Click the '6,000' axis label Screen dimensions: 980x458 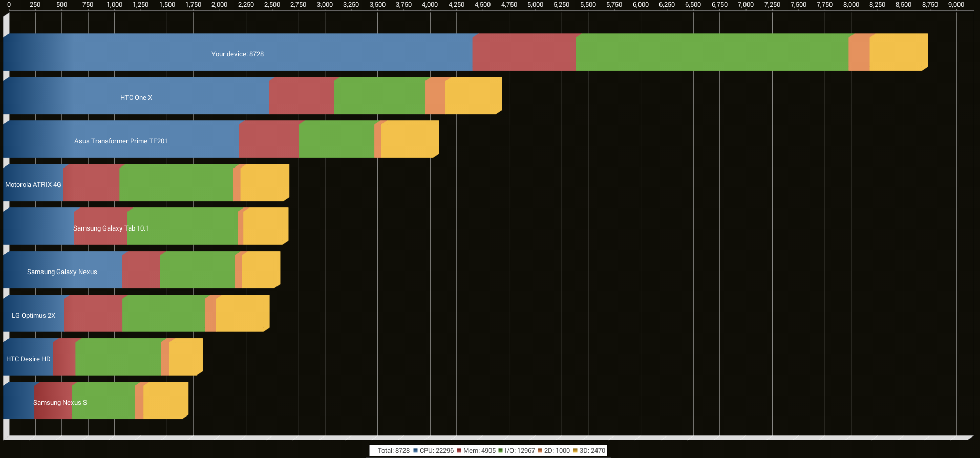[641, 4]
